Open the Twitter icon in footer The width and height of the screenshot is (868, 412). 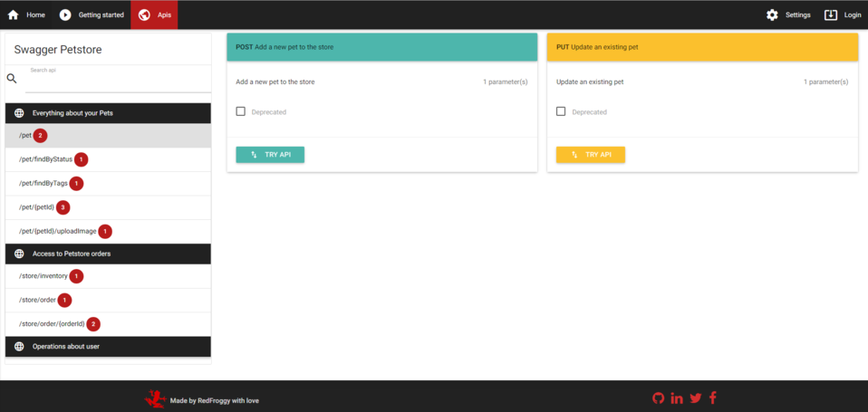coord(696,398)
